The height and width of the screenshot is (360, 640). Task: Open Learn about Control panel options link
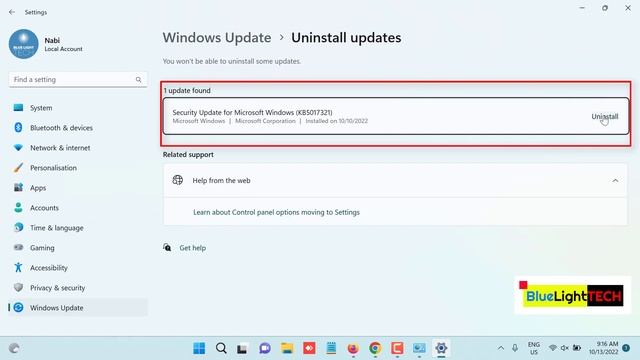click(276, 212)
